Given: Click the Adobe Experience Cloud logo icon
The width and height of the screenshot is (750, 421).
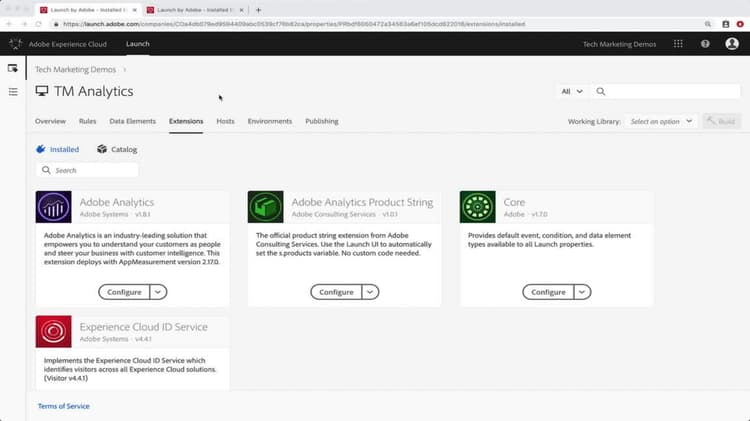Looking at the screenshot, I should coord(15,44).
